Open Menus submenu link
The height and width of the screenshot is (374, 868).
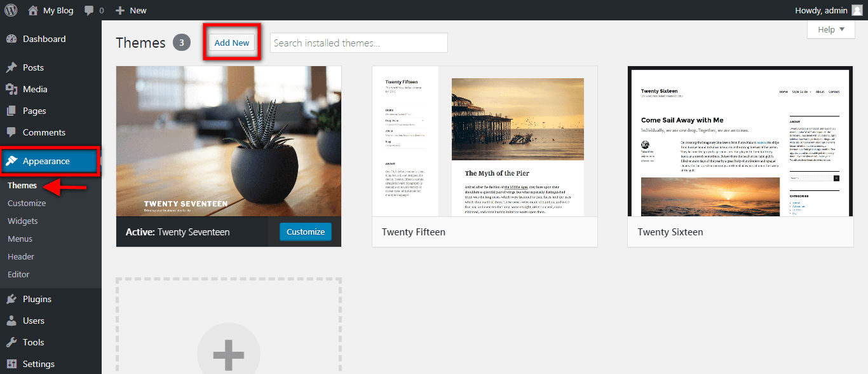click(x=20, y=239)
